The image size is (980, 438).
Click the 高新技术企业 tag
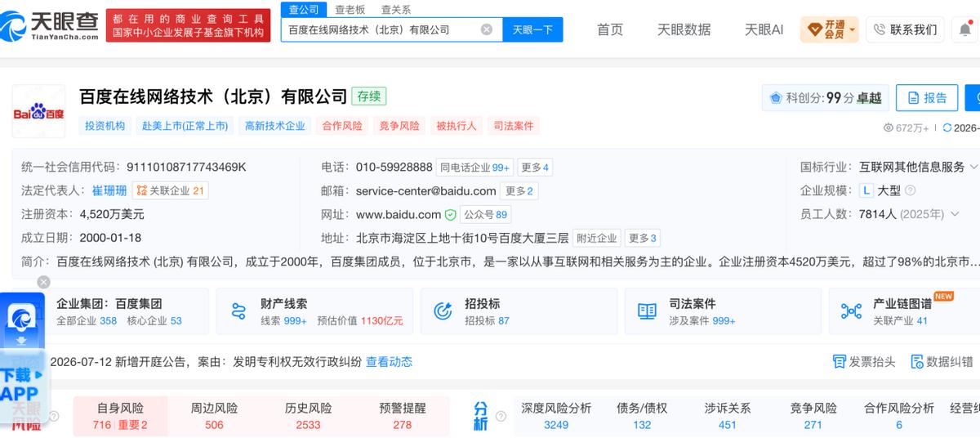tap(274, 126)
